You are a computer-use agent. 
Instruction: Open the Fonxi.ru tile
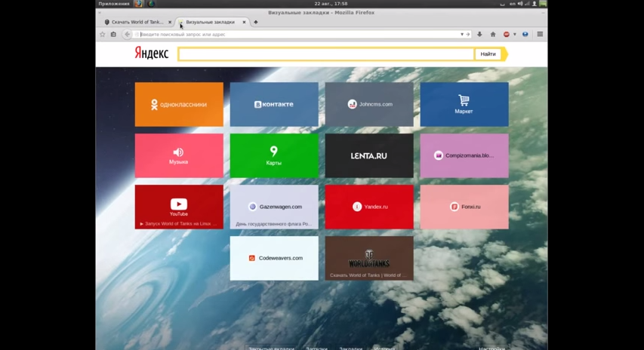point(464,207)
